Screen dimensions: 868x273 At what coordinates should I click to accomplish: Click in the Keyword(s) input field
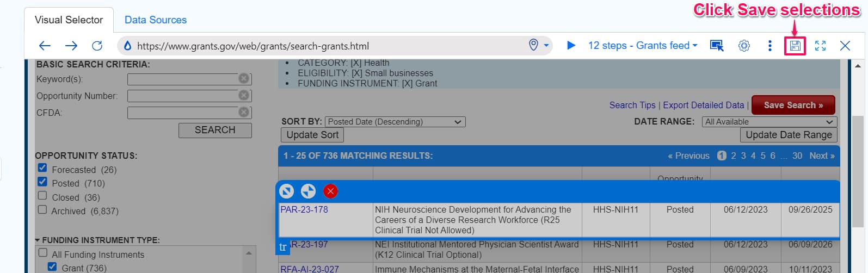pyautogui.click(x=182, y=79)
